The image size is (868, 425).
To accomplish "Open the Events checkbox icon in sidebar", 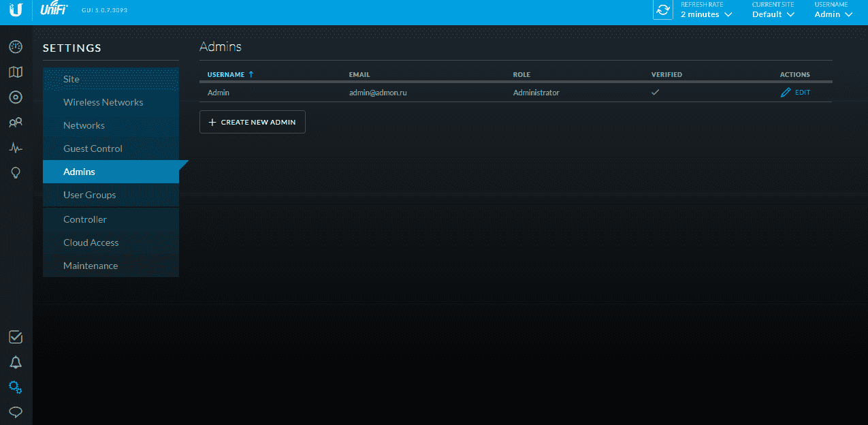I will tap(16, 337).
